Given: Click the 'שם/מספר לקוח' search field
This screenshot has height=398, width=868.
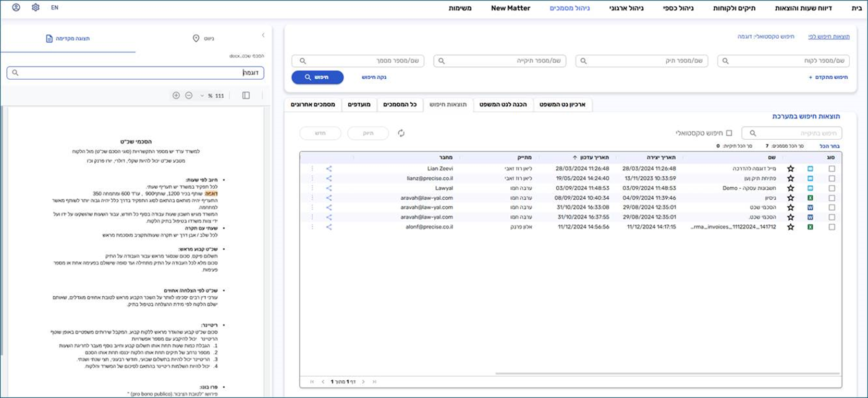Looking at the screenshot, I should pos(783,61).
